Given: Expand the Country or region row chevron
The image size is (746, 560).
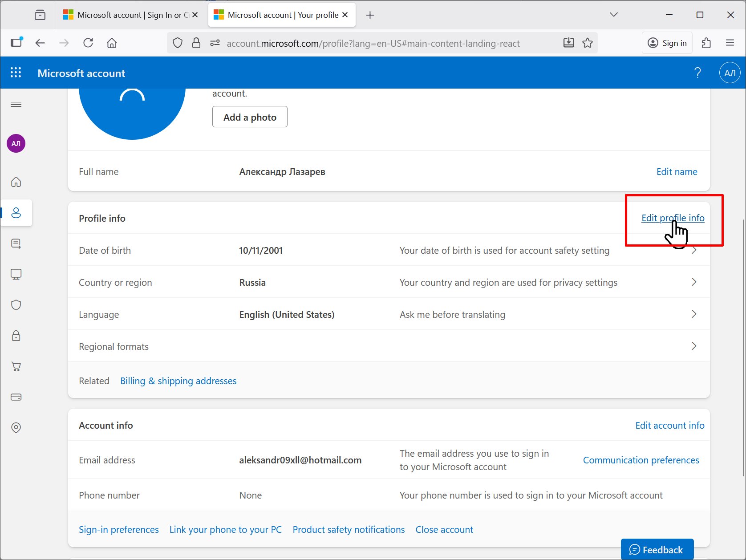Looking at the screenshot, I should [x=694, y=282].
